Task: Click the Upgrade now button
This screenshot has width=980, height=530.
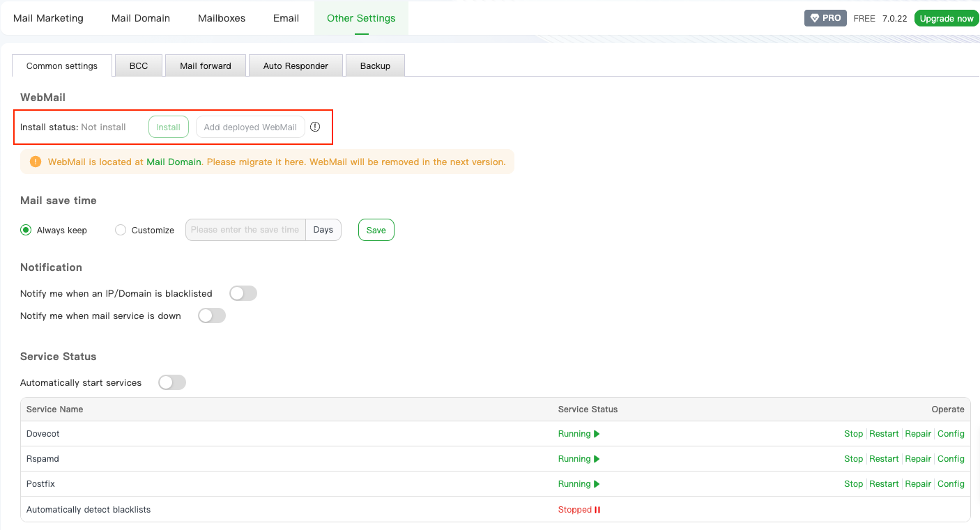Action: pos(946,19)
